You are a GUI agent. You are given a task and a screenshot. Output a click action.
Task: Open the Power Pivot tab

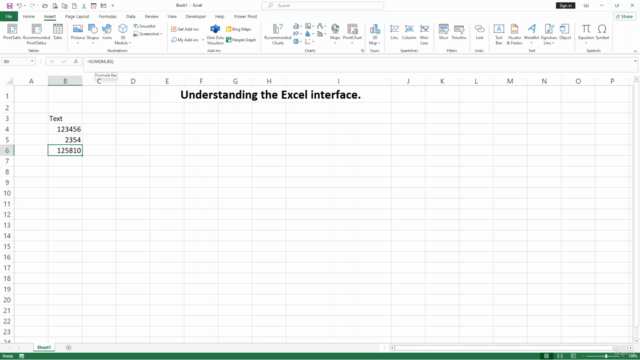tap(245, 16)
